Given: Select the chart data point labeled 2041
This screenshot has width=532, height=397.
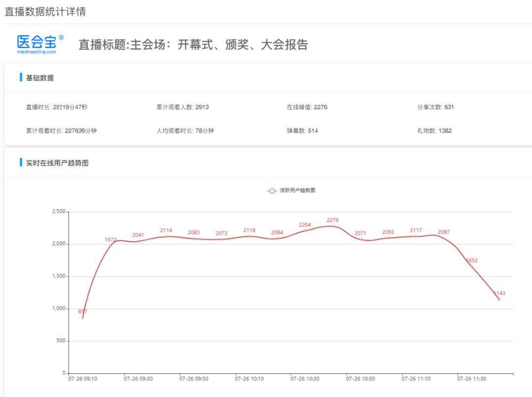Looking at the screenshot, I should 138,241.
